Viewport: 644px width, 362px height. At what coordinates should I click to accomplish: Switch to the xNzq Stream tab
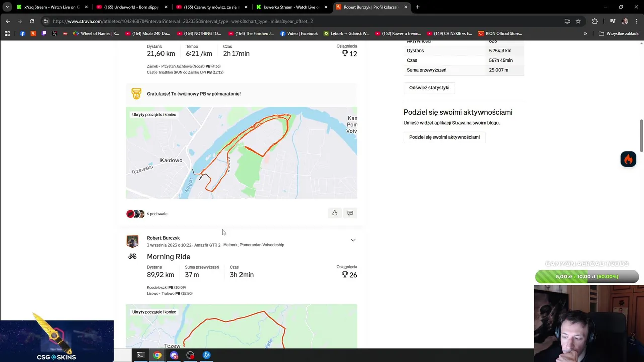tap(51, 7)
